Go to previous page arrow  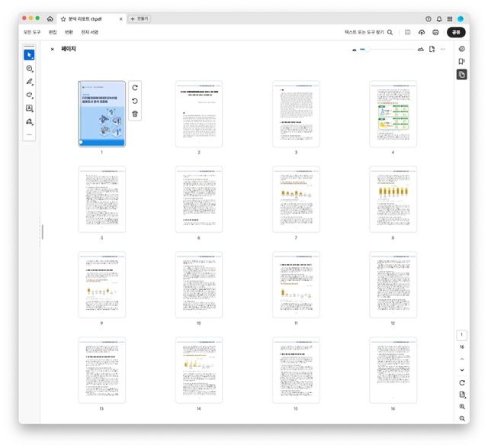[462, 359]
